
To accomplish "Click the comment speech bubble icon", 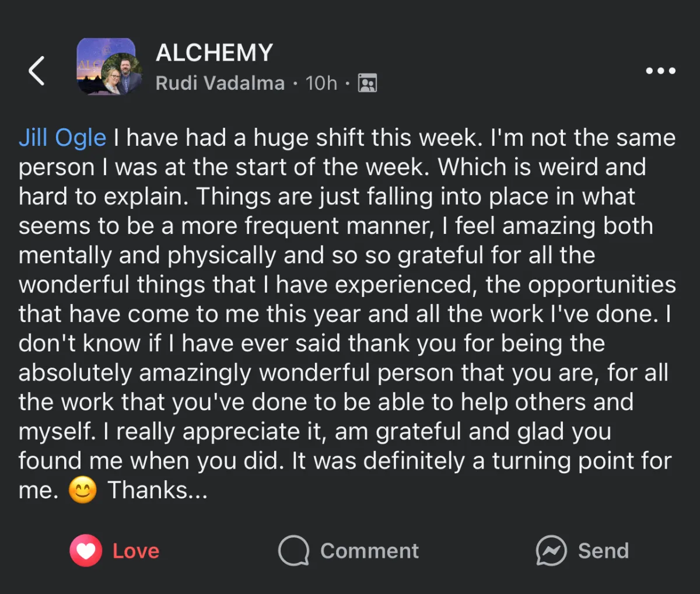I will pyautogui.click(x=293, y=551).
